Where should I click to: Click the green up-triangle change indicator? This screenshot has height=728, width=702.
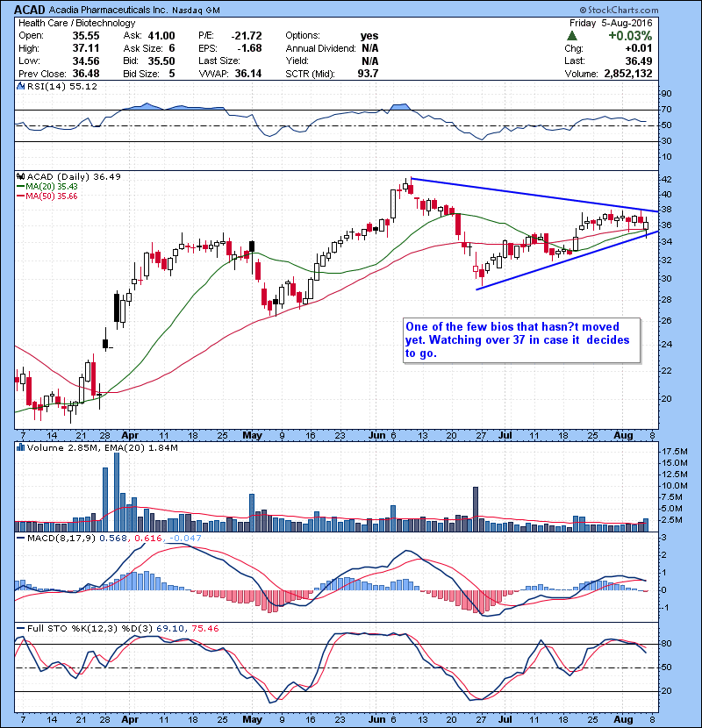point(572,36)
